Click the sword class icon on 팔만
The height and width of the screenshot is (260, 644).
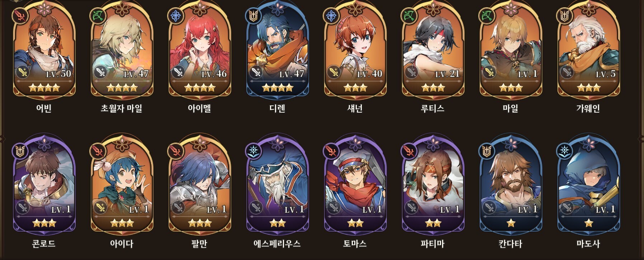175,151
